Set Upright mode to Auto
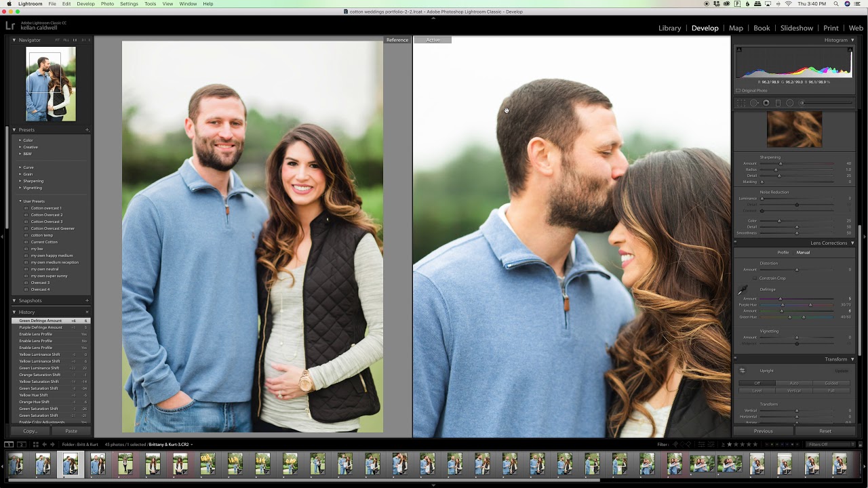 coord(794,384)
